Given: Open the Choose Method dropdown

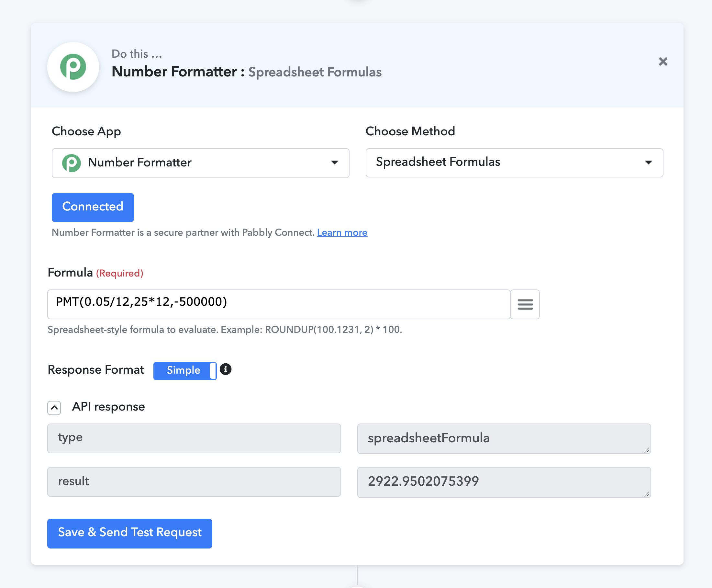Looking at the screenshot, I should 514,163.
